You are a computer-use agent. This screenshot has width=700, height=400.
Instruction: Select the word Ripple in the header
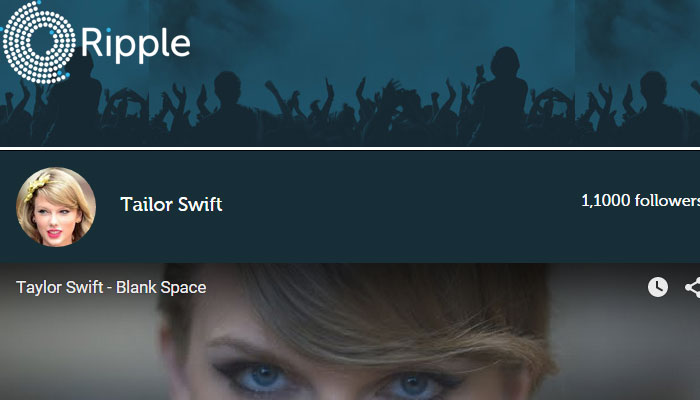(x=136, y=44)
